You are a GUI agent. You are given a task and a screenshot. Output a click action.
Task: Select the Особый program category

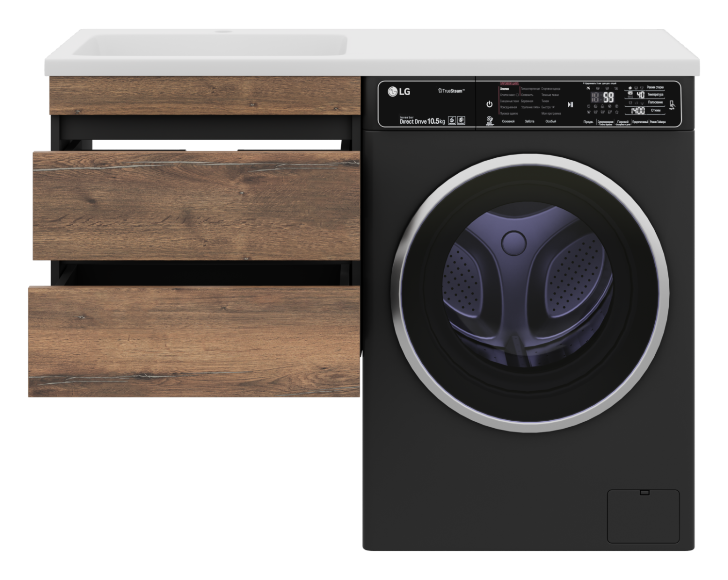click(551, 121)
